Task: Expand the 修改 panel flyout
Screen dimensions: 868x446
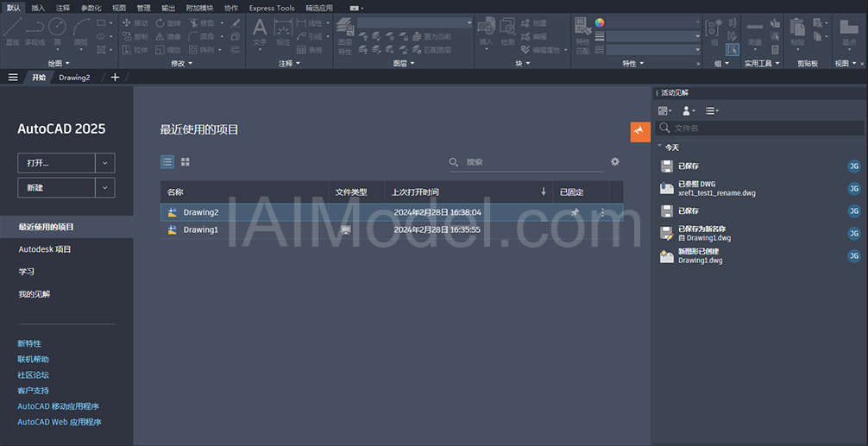Action: click(181, 64)
